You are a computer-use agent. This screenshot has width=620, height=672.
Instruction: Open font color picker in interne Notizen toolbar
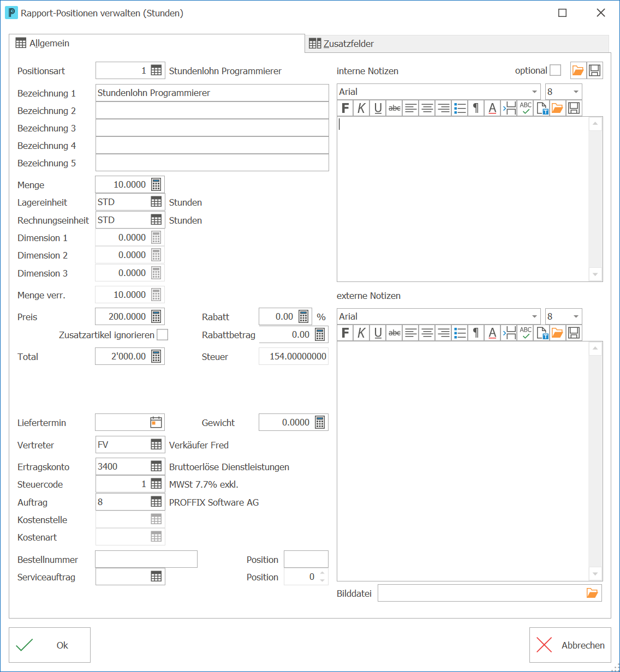(492, 108)
